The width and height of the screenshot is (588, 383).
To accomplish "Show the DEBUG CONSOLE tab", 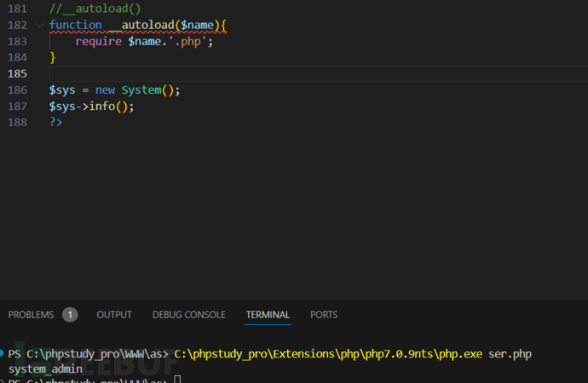I will [x=188, y=315].
